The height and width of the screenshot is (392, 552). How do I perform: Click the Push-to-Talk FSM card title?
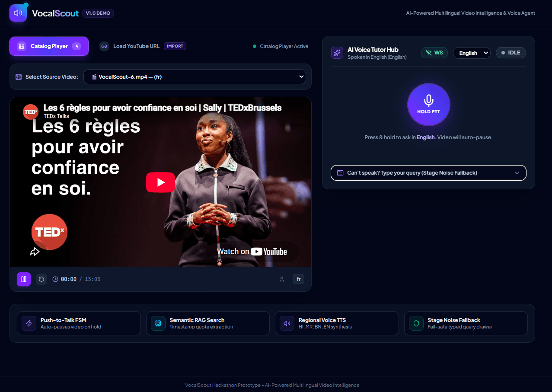(64, 320)
